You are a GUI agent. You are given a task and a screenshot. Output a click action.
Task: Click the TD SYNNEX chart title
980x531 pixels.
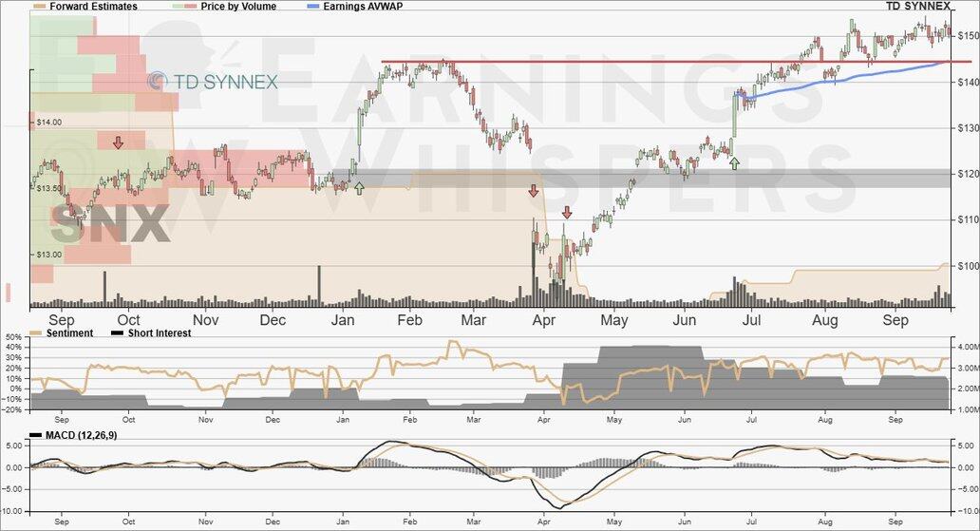point(917,7)
